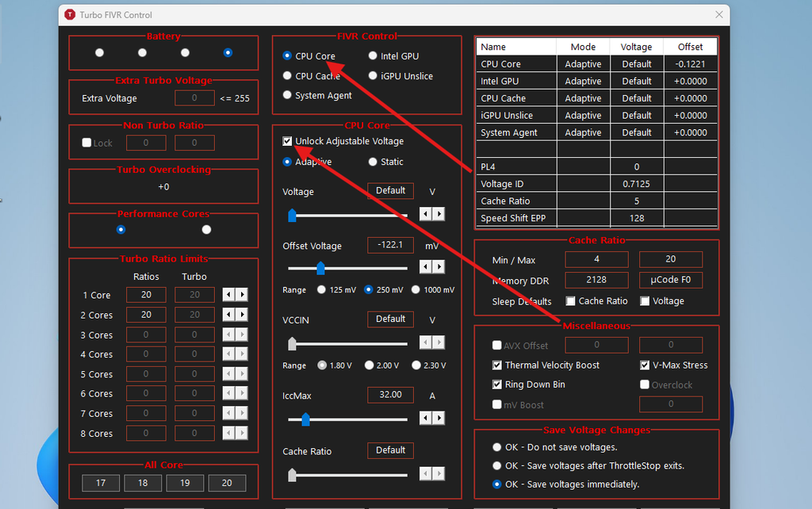Click the Voltage Default field
The image size is (812, 509).
click(390, 190)
